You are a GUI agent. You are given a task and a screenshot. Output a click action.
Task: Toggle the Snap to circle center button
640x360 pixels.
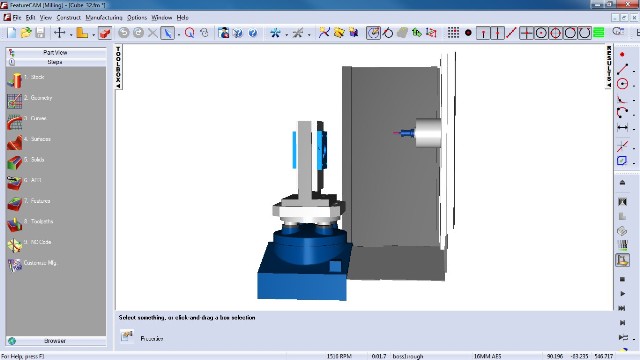[x=541, y=33]
